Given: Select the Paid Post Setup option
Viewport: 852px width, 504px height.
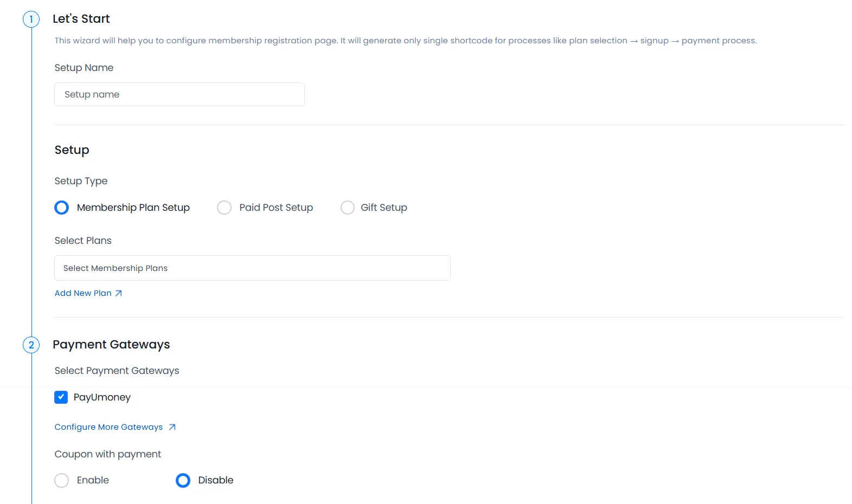Looking at the screenshot, I should point(224,208).
